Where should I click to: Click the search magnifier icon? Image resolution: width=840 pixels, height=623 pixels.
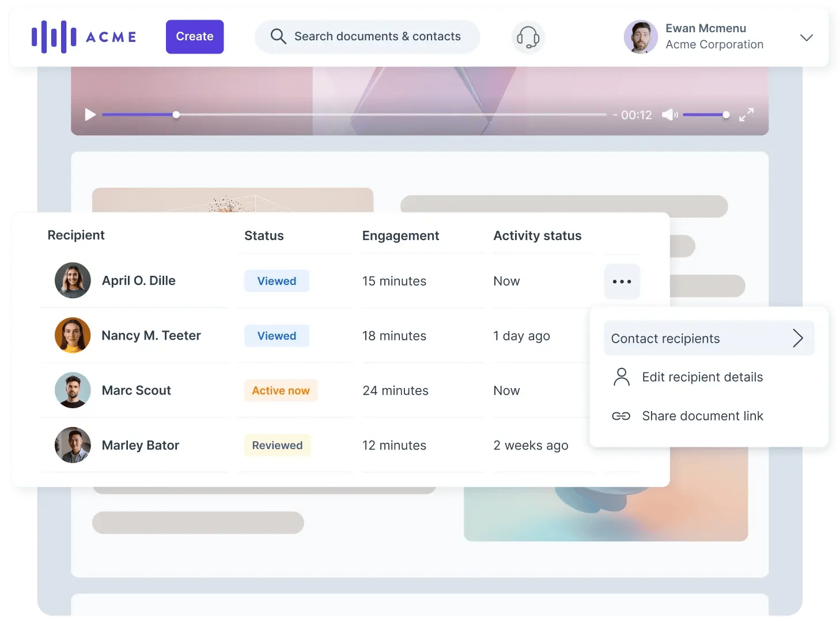coord(278,36)
